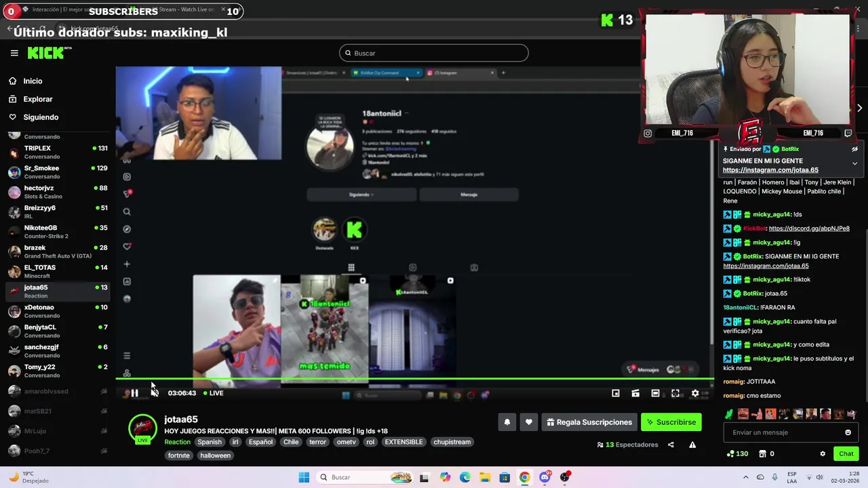Open hectorjvz Slots & Casino channel

pos(58,192)
